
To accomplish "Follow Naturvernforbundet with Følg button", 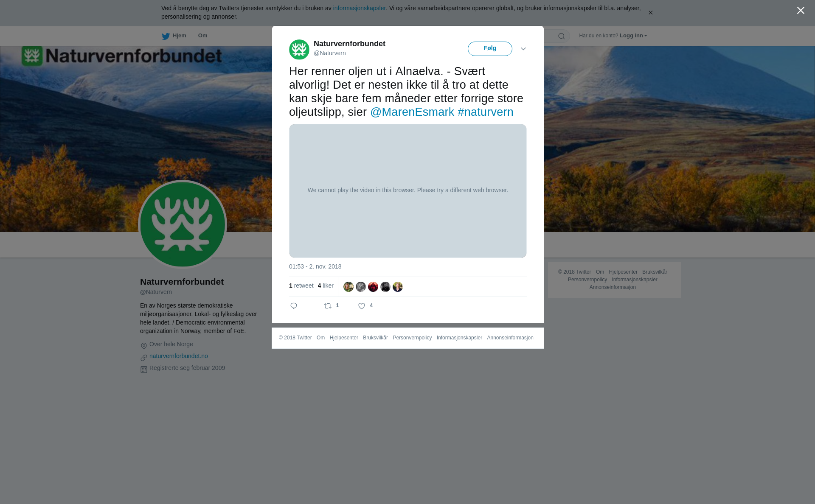I will [x=490, y=49].
